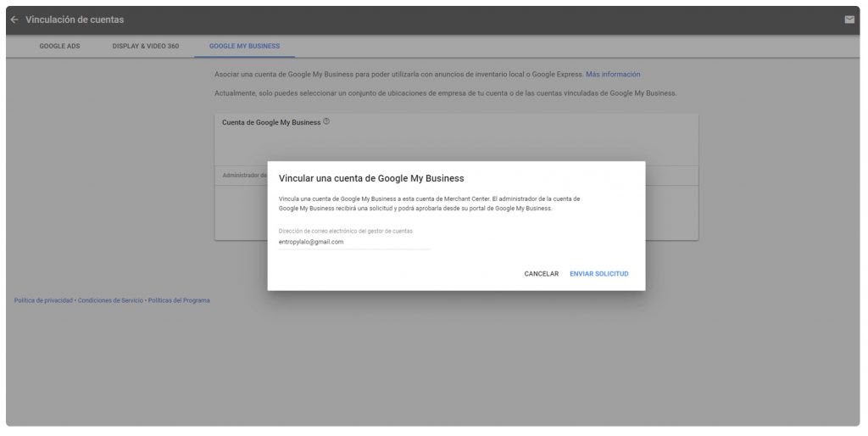This screenshot has height=436, width=868.
Task: Show help for Cuenta de Google My Business
Action: (326, 121)
